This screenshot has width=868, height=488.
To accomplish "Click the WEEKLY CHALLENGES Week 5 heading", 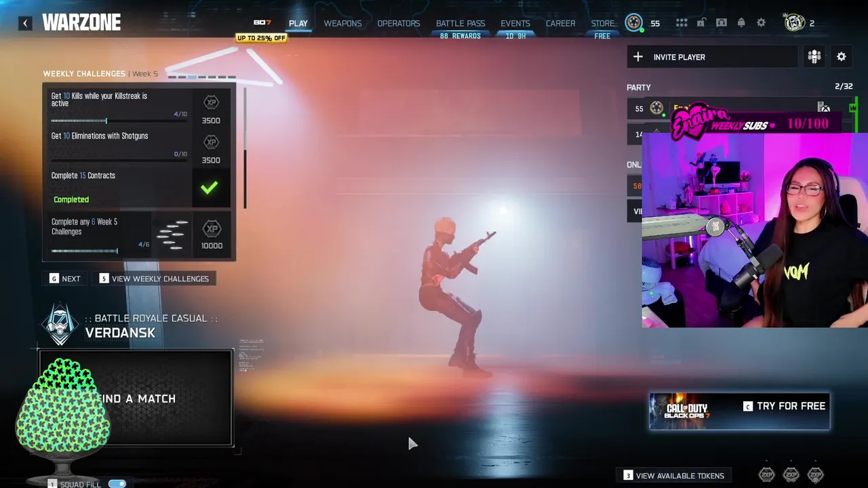I will point(100,73).
